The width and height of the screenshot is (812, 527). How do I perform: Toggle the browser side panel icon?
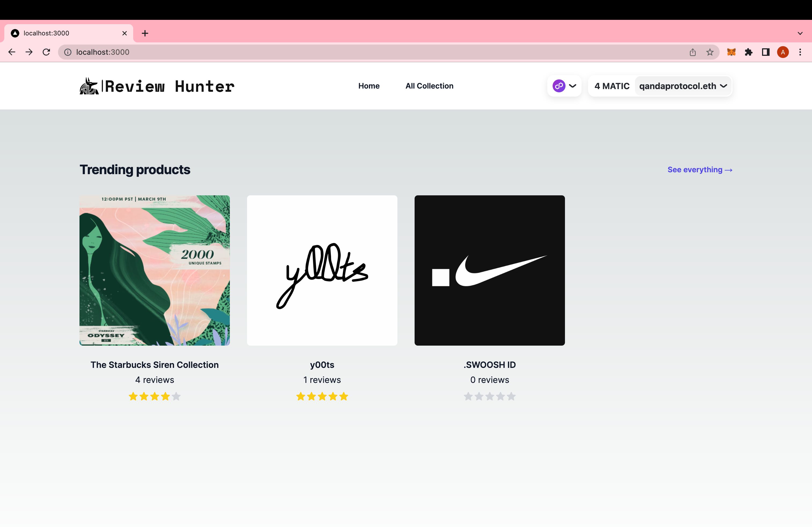(x=766, y=52)
